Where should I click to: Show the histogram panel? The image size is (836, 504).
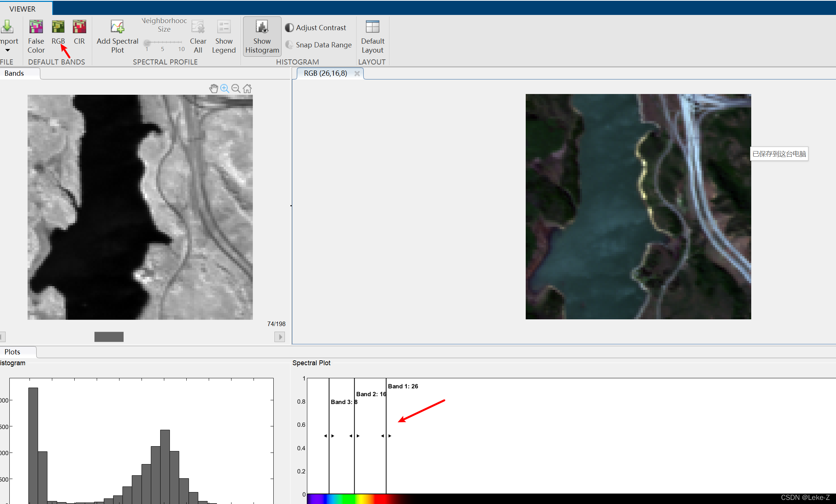click(261, 36)
